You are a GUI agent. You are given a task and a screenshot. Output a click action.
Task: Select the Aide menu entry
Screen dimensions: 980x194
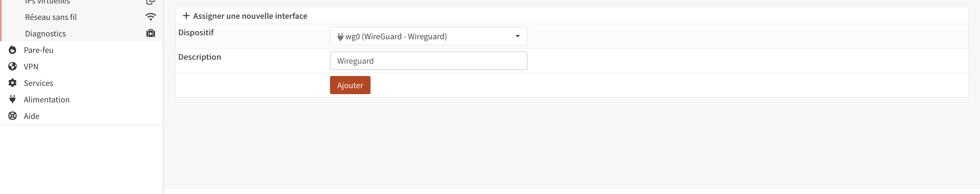(31, 116)
